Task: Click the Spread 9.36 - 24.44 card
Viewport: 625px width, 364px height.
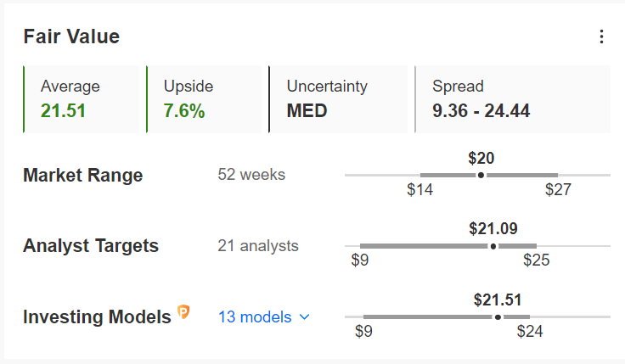Action: [513, 99]
